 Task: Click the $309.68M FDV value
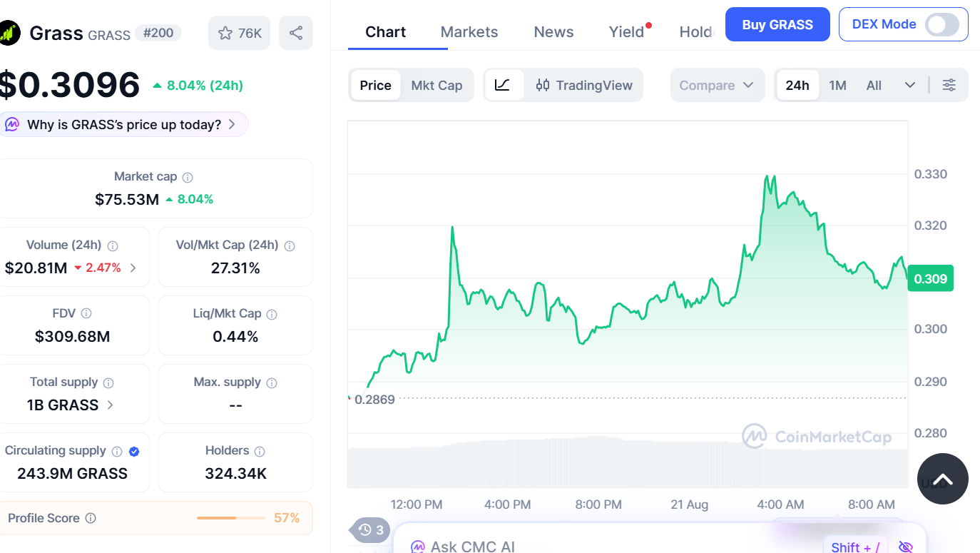click(72, 336)
